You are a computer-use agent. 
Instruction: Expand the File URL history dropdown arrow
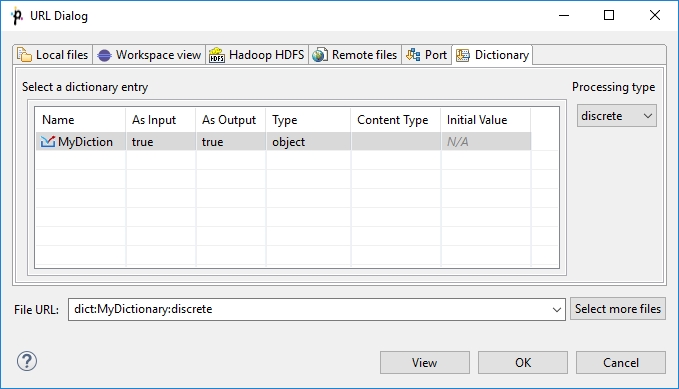pyautogui.click(x=556, y=309)
